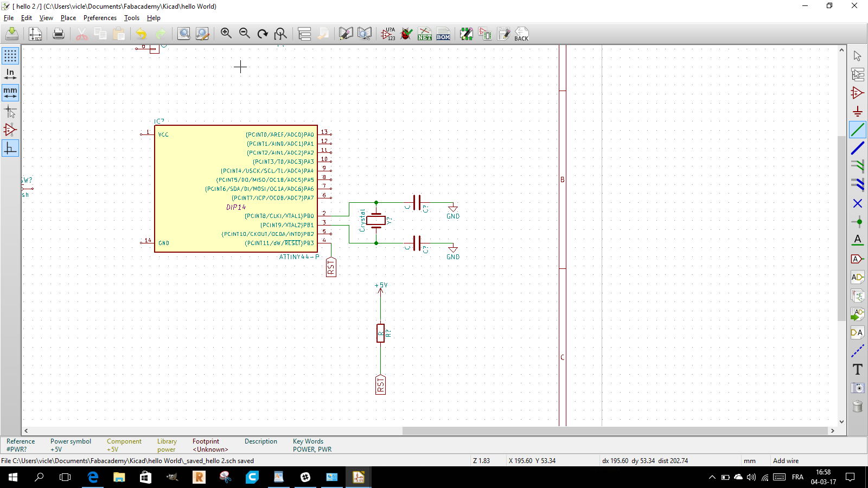Select the hierarchical sheet tool
The width and height of the screenshot is (868, 488).
[858, 296]
